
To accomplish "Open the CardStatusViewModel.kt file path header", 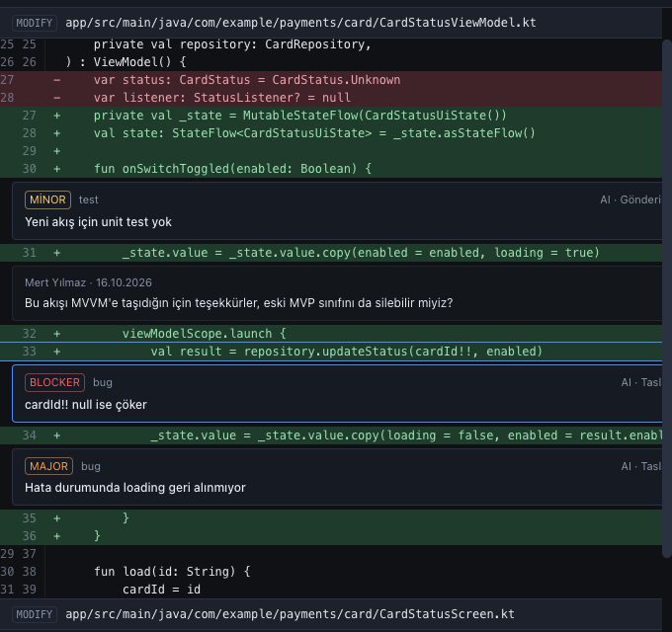I will tap(300, 23).
